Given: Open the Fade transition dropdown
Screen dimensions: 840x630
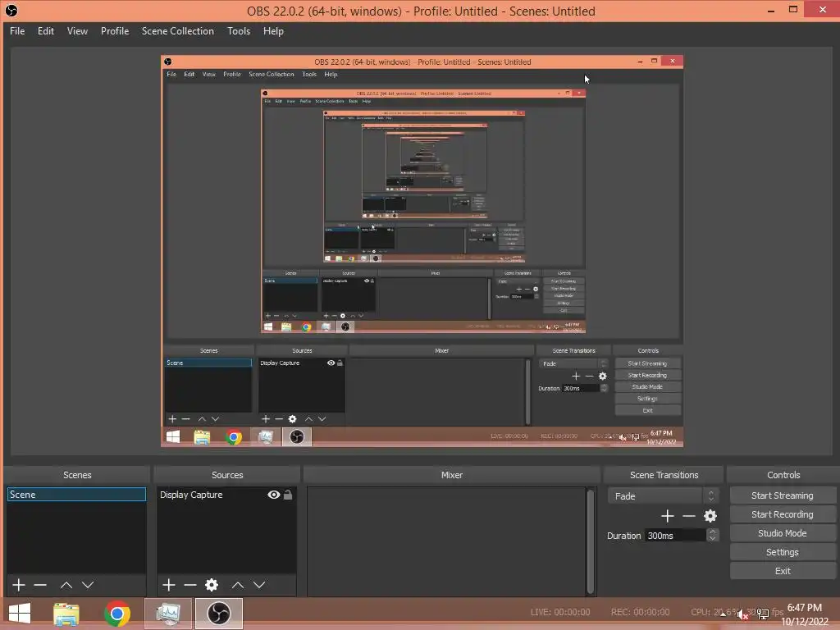Looking at the screenshot, I should [x=662, y=496].
